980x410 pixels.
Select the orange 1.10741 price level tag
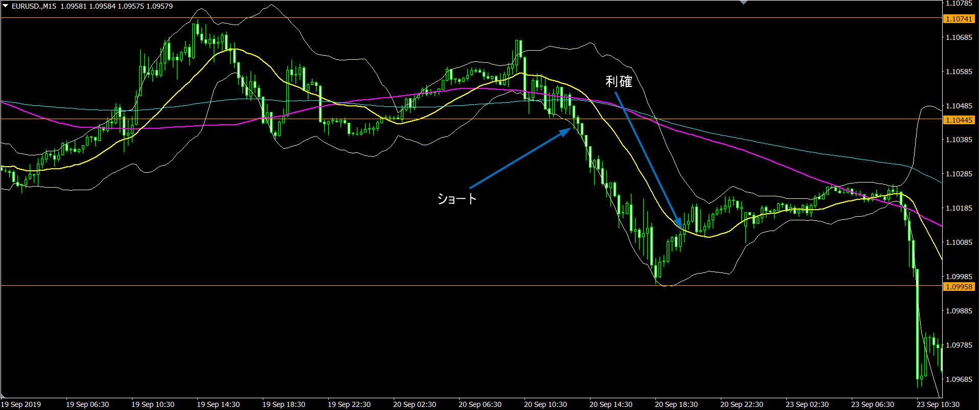click(x=959, y=19)
